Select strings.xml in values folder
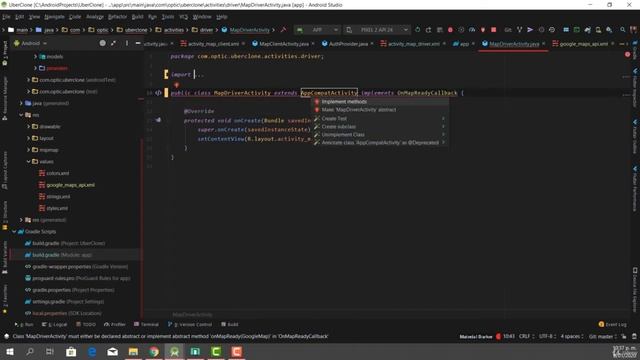640x360 pixels. tap(58, 196)
